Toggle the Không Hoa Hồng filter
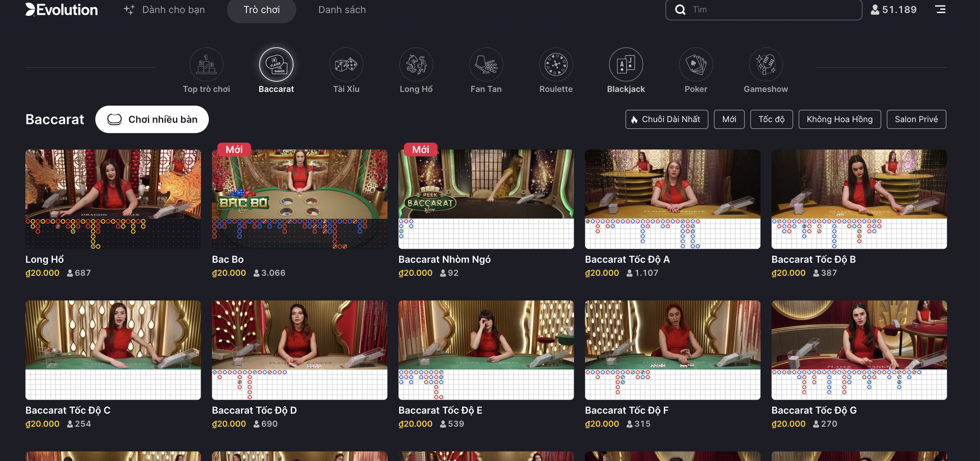Viewport: 980px width, 461px height. 840,119
